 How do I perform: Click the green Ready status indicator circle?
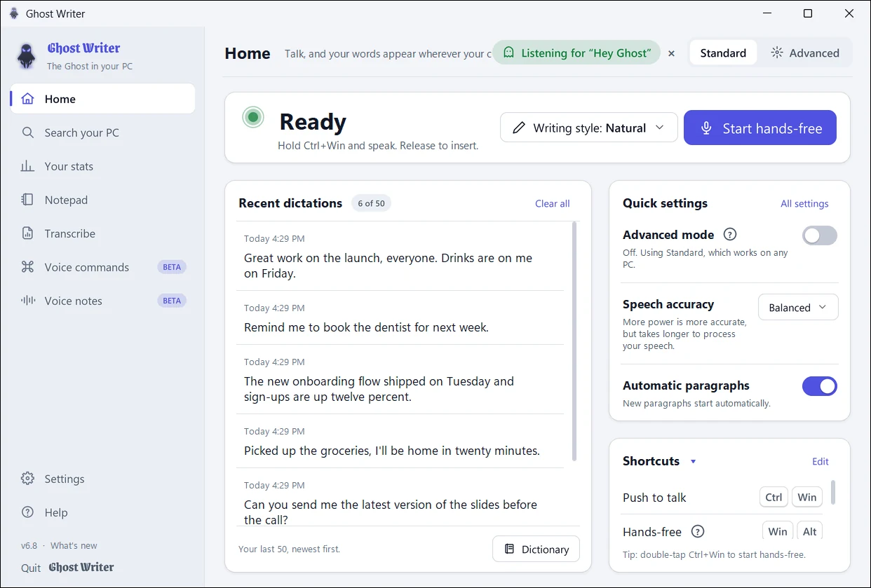coord(253,117)
